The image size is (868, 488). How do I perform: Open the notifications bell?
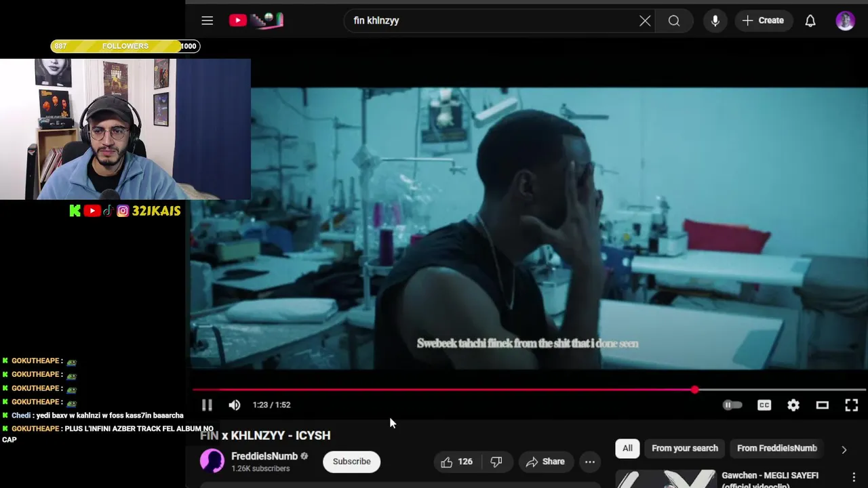point(810,20)
